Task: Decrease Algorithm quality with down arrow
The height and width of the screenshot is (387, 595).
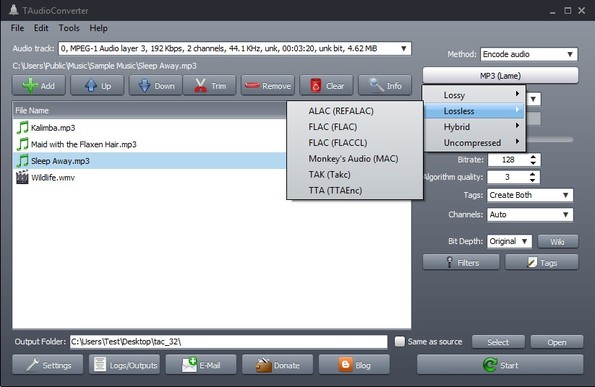Action: coord(533,180)
